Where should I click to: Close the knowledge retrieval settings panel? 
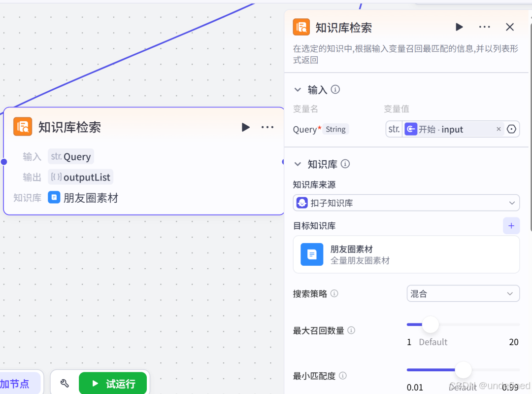(x=510, y=27)
